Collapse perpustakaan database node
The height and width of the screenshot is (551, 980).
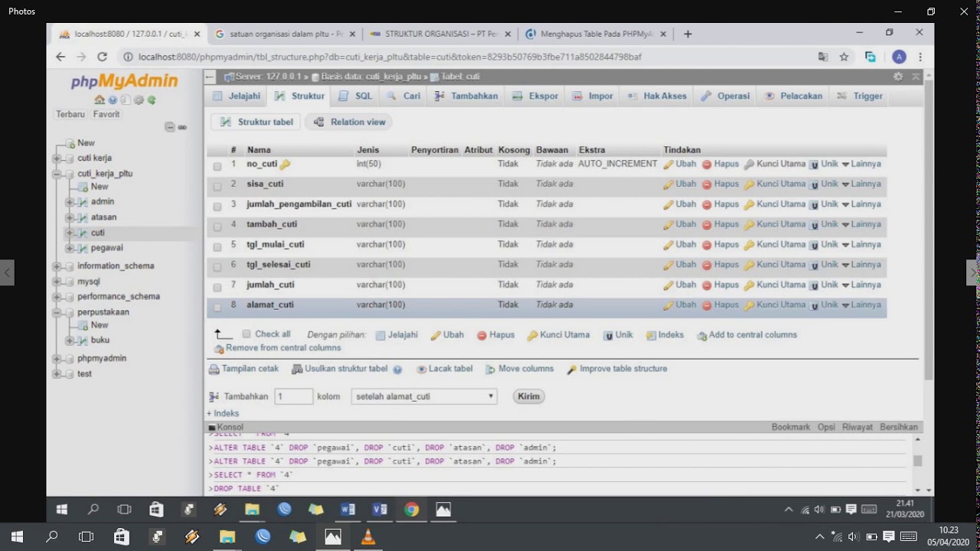[57, 312]
